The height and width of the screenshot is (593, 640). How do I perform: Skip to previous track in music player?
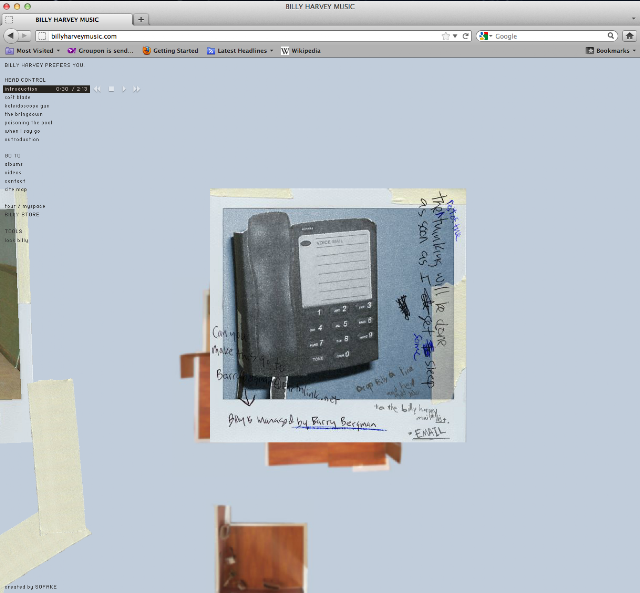click(x=97, y=89)
